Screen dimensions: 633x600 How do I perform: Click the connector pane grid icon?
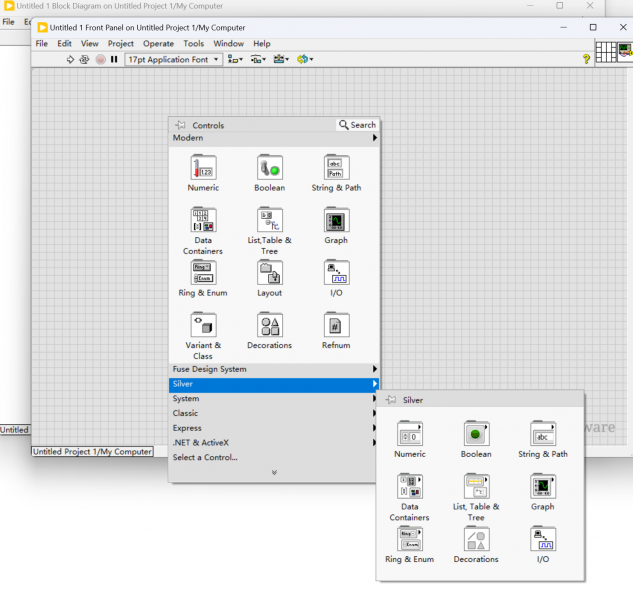coord(606,52)
